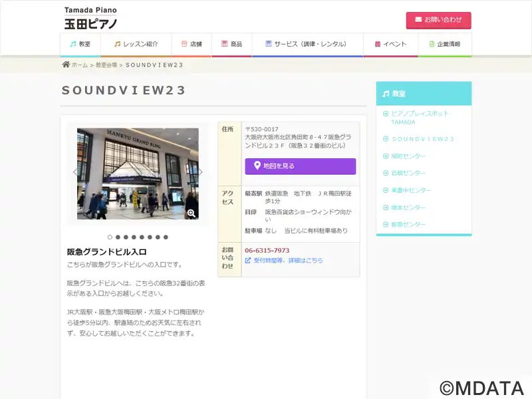The height and width of the screenshot is (399, 532).
Task: Click the magnifier zoom icon on photo
Action: pos(191,213)
